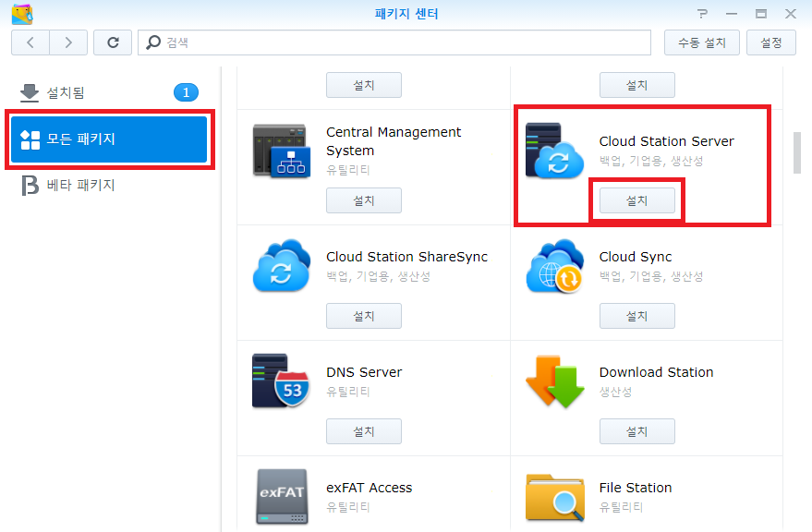812x532 pixels.
Task: Click the exFAT Access icon
Action: tap(282, 496)
